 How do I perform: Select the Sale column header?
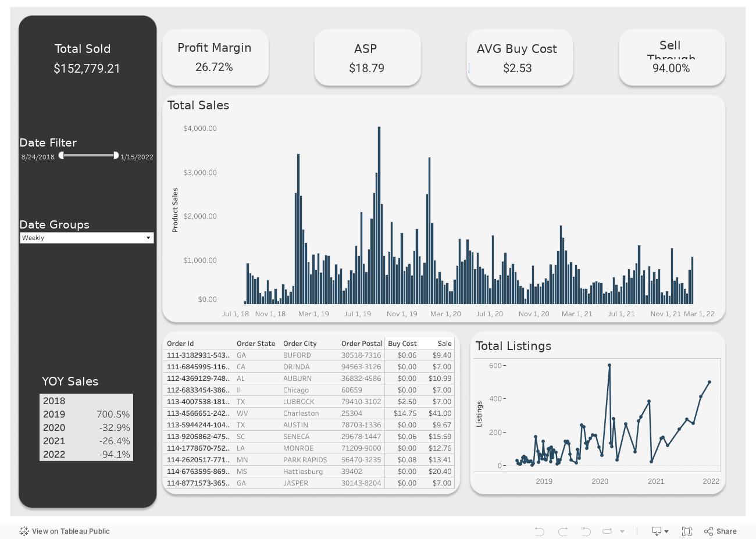coord(445,344)
